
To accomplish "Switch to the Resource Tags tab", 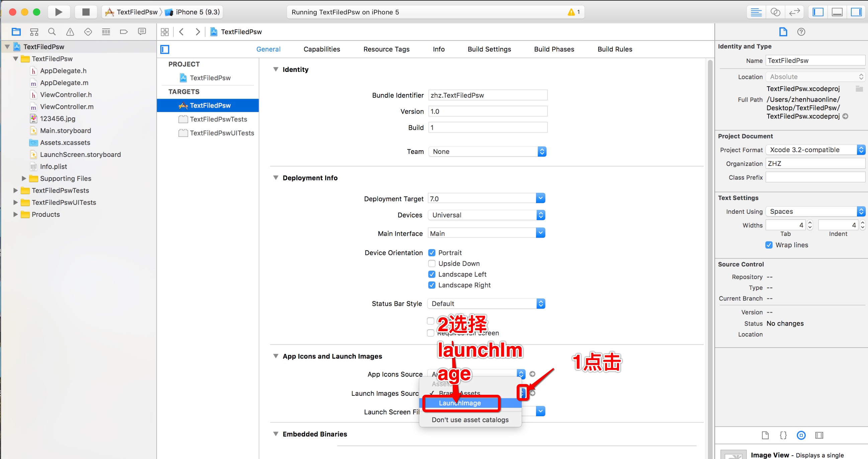I will (x=386, y=49).
